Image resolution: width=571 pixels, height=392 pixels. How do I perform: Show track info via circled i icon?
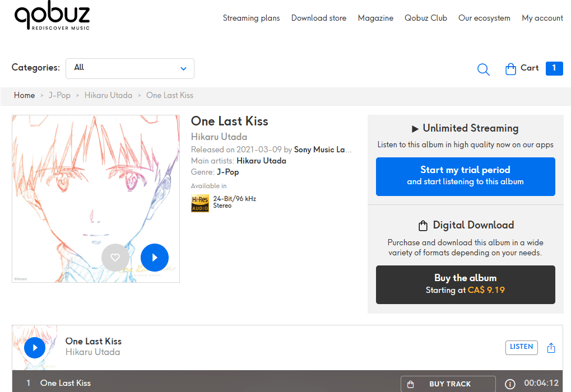coord(510,384)
